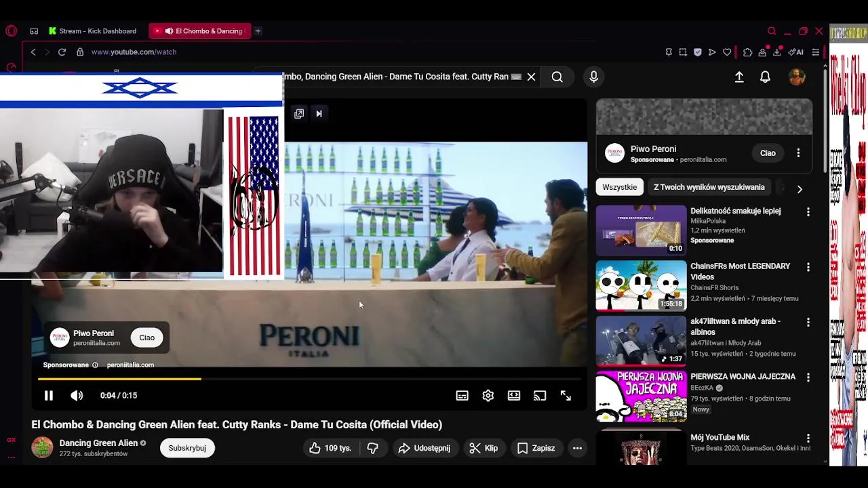Open Easy Setup sliders menu
Screen dimensions: 868x488
(815, 52)
